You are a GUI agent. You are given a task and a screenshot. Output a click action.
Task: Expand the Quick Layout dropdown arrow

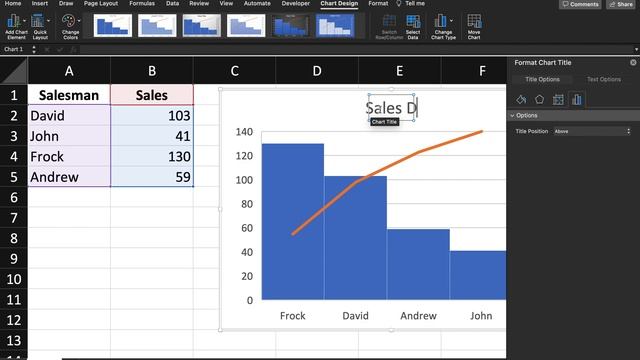49,20
